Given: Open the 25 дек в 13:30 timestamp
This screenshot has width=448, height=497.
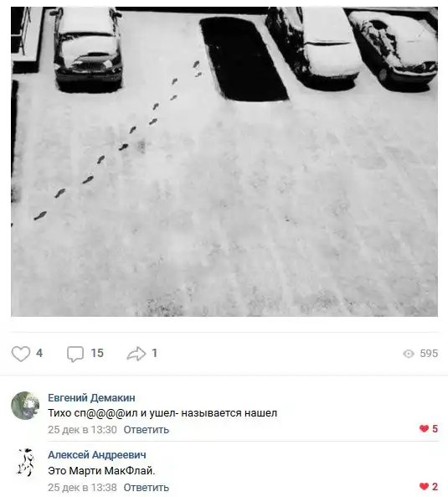Looking at the screenshot, I should (82, 429).
